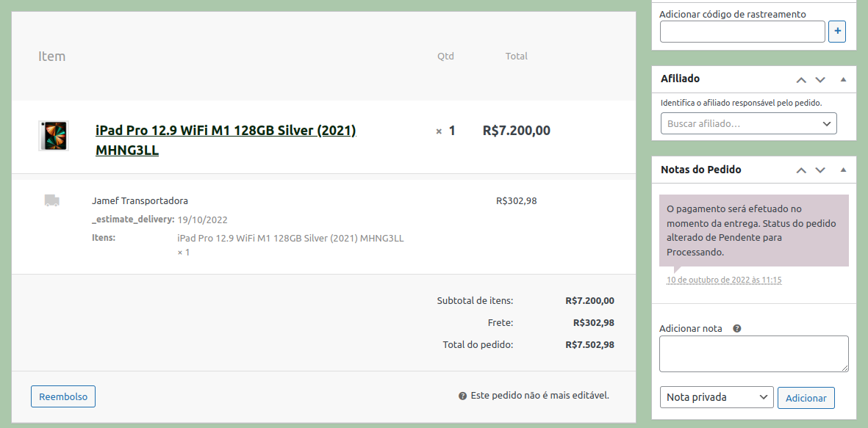This screenshot has width=868, height=428.
Task: Click the iPad Pro product thumbnail
Action: pos(53,136)
